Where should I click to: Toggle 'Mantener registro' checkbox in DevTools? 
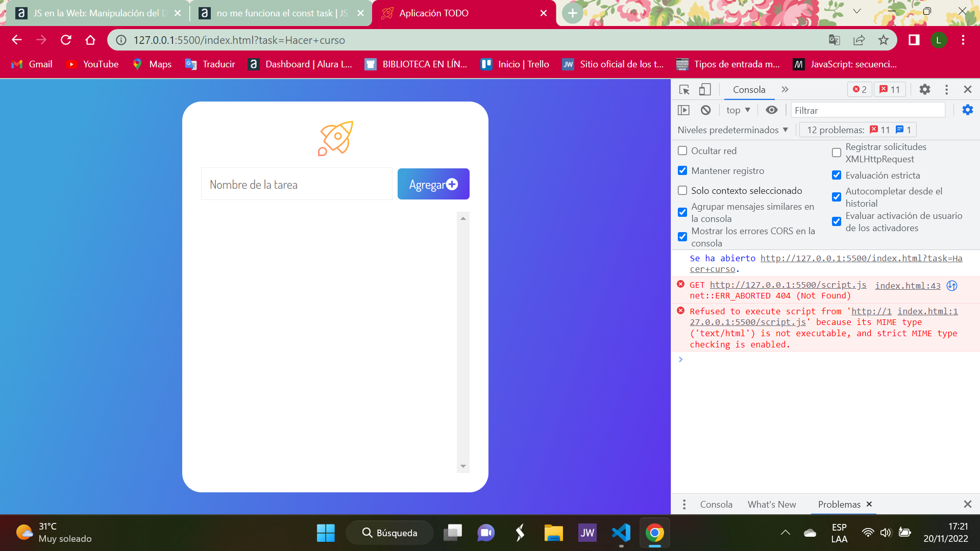(682, 170)
